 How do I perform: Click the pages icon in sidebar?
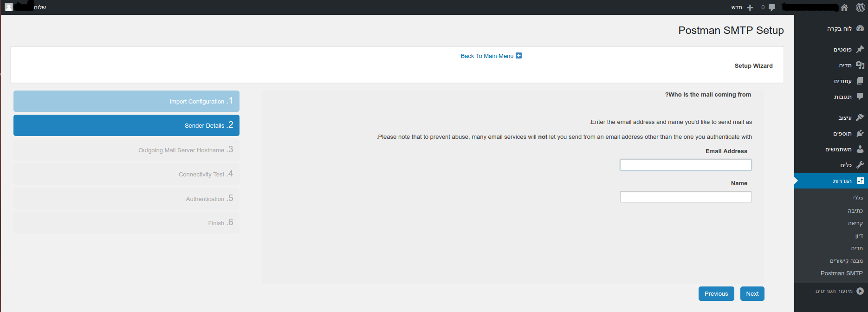click(860, 81)
